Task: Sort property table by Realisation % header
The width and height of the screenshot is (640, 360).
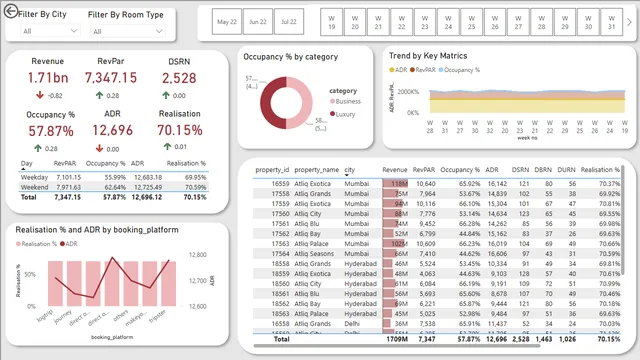Action: point(600,169)
